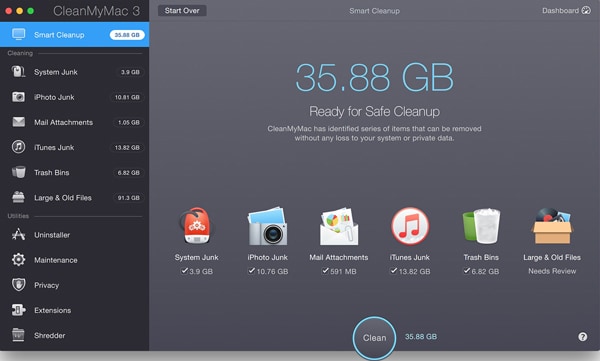Click the Dashboard gauge icon
The height and width of the screenshot is (361, 600).
586,10
